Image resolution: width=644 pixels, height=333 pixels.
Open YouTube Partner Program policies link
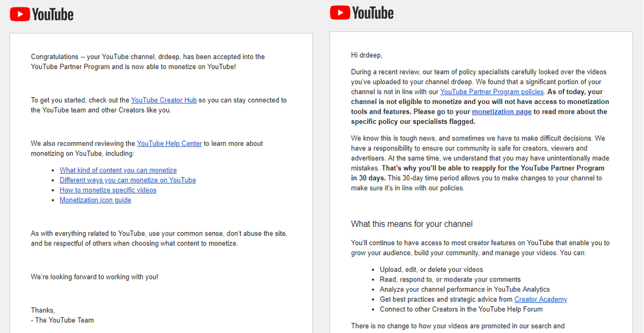(492, 92)
